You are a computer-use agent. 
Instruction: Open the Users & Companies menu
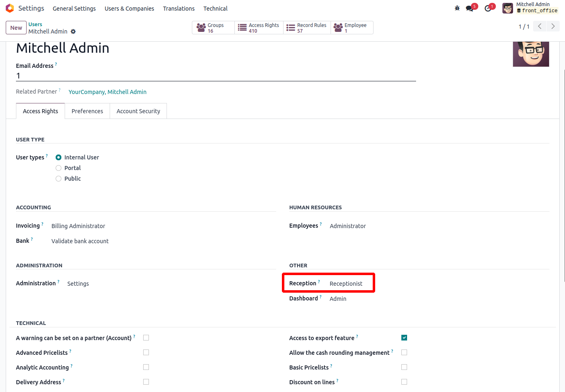click(x=129, y=9)
